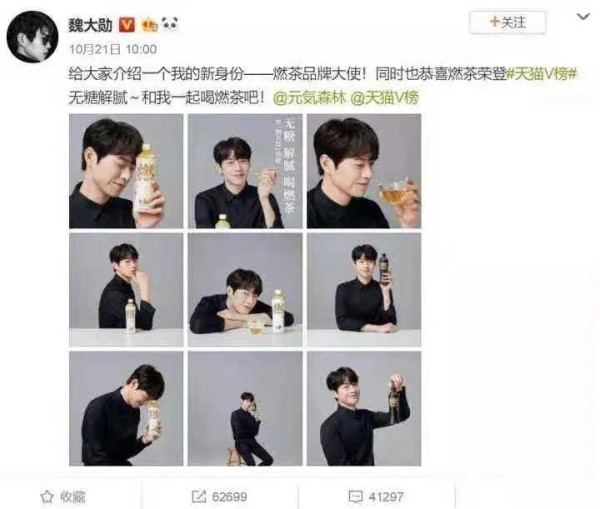600x509 pixels.
Task: Open center photo leaning on table
Action: point(245,290)
